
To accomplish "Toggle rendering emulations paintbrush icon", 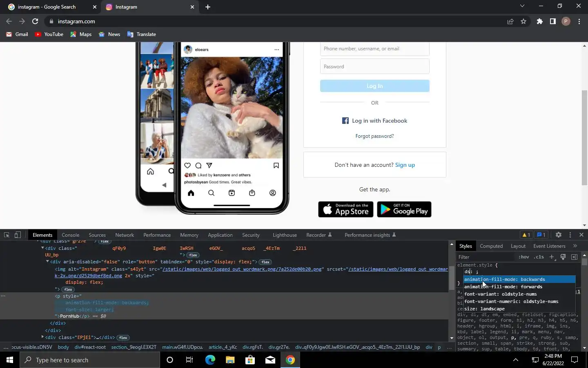I will click(563, 257).
